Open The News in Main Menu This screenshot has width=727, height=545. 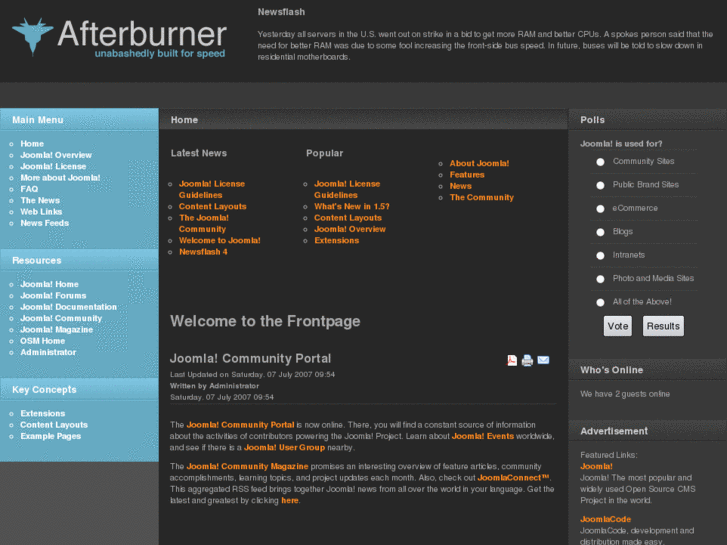coord(40,200)
